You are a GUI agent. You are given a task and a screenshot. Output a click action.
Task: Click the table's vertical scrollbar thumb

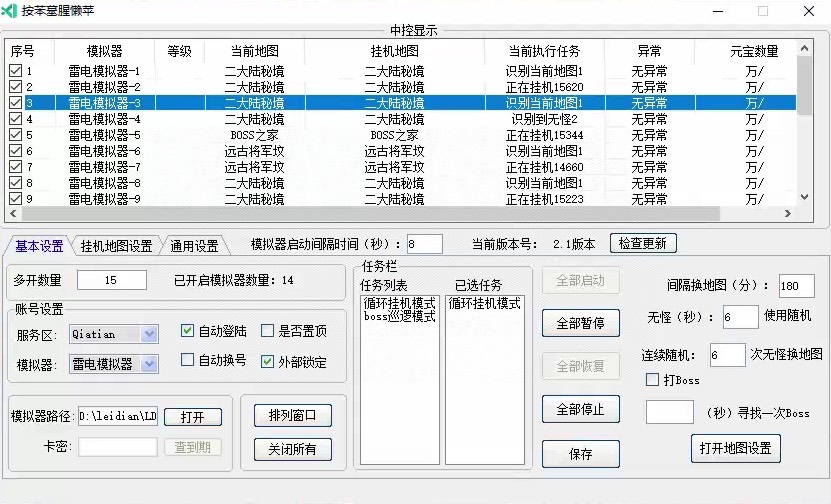click(x=804, y=85)
